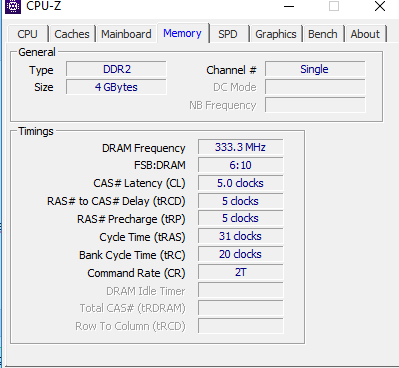Switch to the CPU tab
399x368 pixels.
point(27,34)
